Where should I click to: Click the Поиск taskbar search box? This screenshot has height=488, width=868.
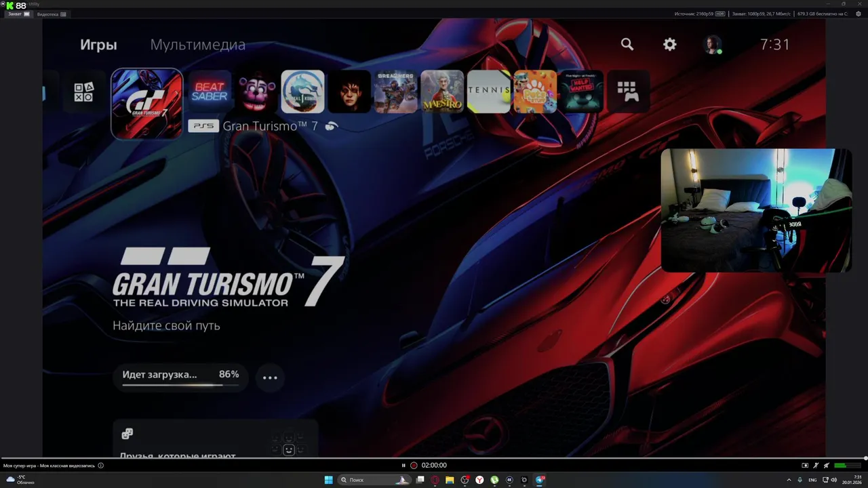374,480
